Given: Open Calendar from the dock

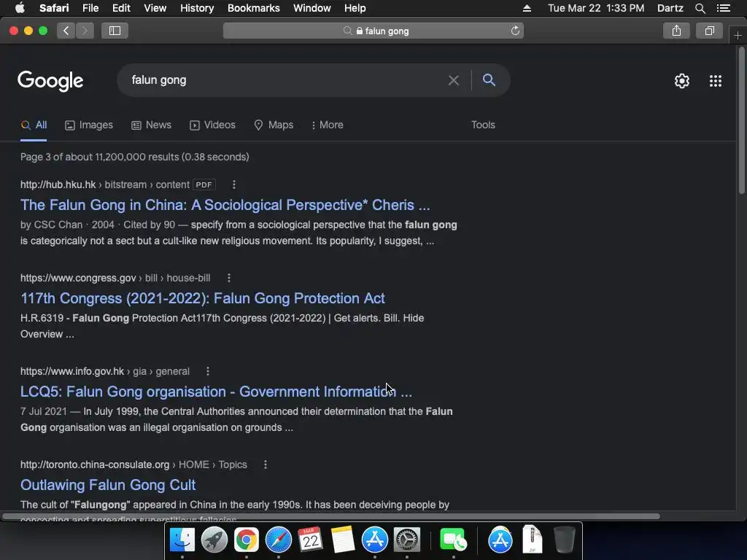Looking at the screenshot, I should point(311,540).
